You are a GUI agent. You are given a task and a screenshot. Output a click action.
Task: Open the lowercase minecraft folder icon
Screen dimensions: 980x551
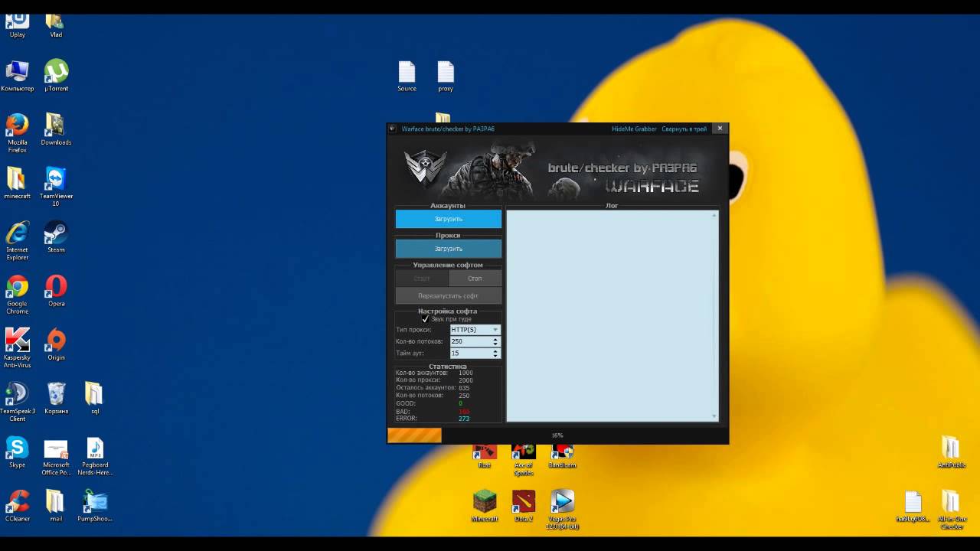17,184
